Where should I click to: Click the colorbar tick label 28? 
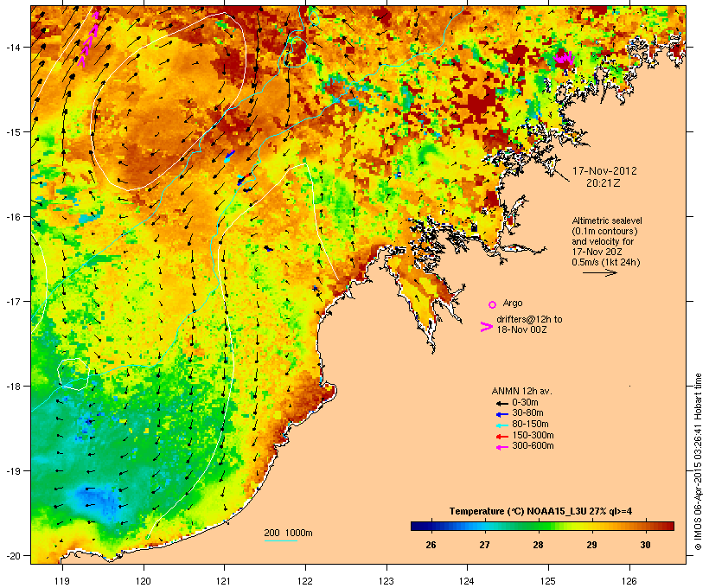click(x=538, y=545)
